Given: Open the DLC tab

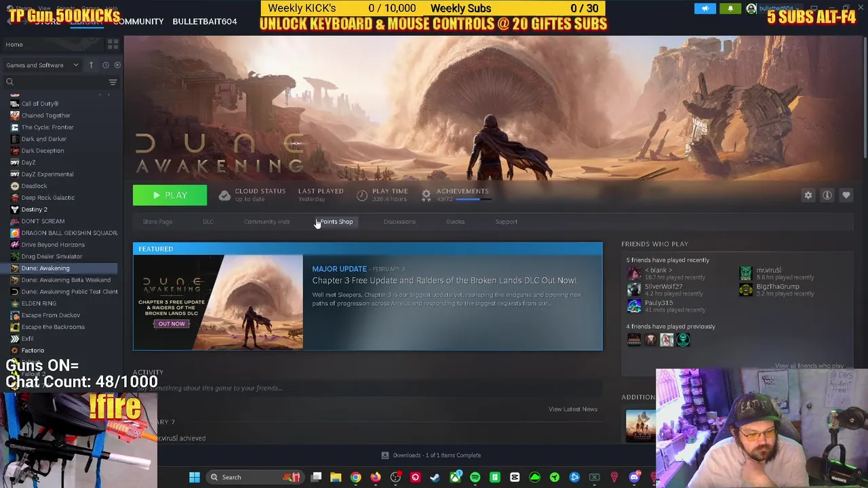Looking at the screenshot, I should pos(208,222).
